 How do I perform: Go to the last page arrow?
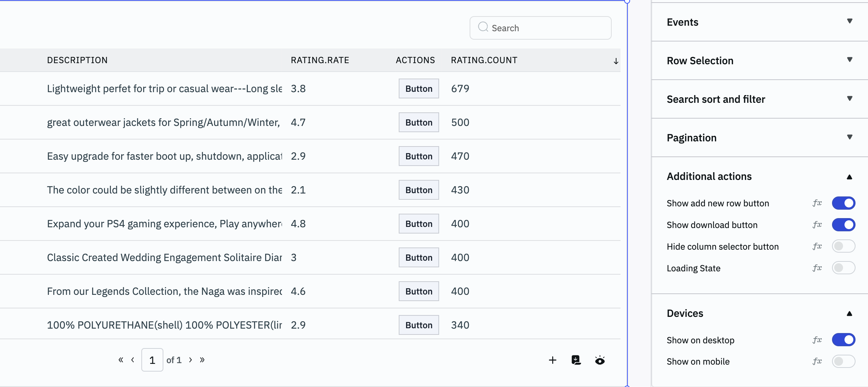coord(202,360)
